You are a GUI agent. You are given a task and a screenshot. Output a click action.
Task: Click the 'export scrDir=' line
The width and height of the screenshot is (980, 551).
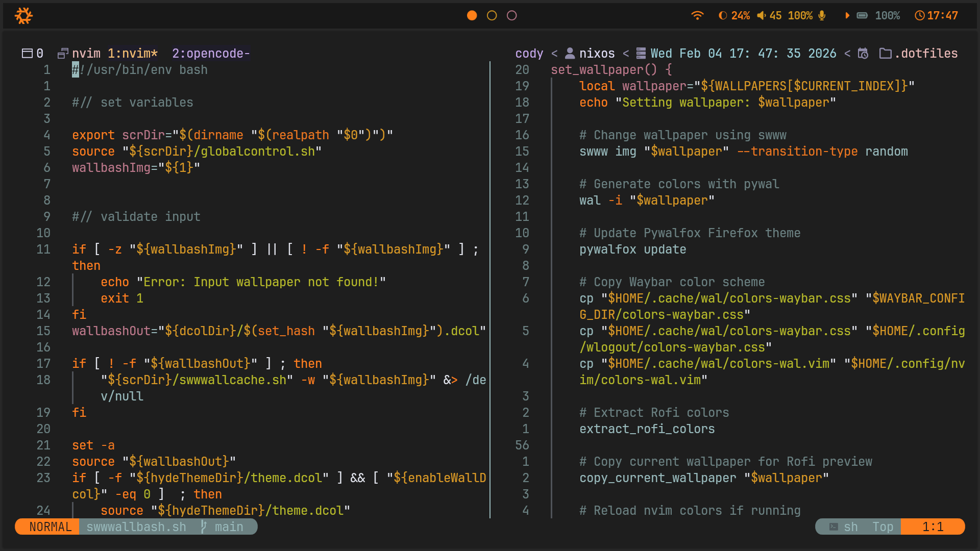(233, 135)
